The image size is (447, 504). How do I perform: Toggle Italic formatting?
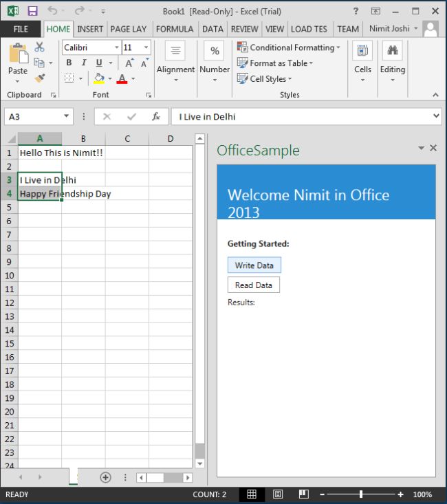84,63
